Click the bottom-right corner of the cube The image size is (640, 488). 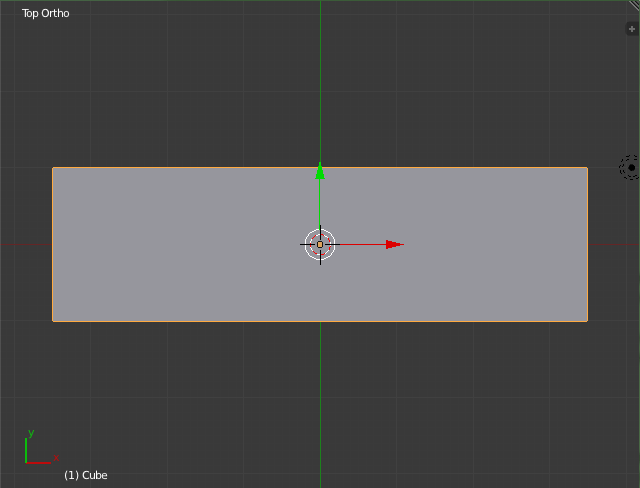[587, 321]
